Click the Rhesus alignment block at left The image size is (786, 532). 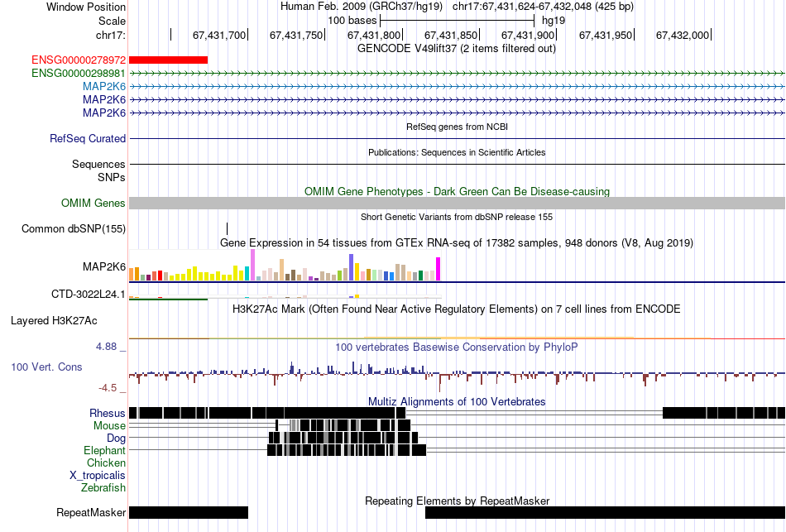click(267, 413)
